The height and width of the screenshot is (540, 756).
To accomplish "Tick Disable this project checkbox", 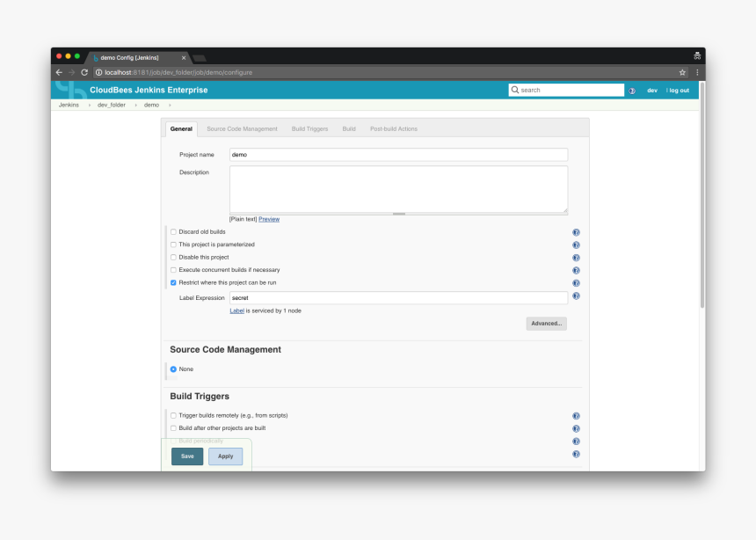I will tap(173, 257).
